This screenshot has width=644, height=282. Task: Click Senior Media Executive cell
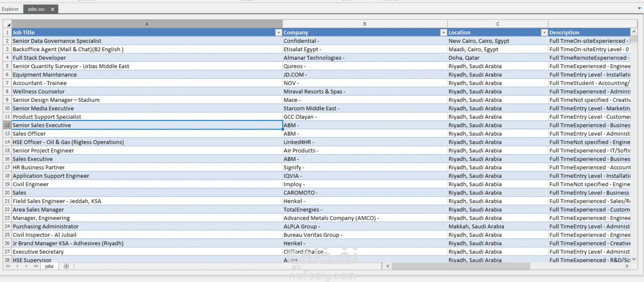(147, 108)
